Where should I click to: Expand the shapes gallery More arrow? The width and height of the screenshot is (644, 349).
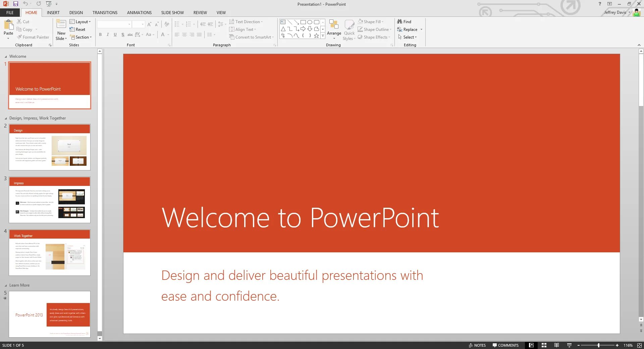tap(323, 36)
